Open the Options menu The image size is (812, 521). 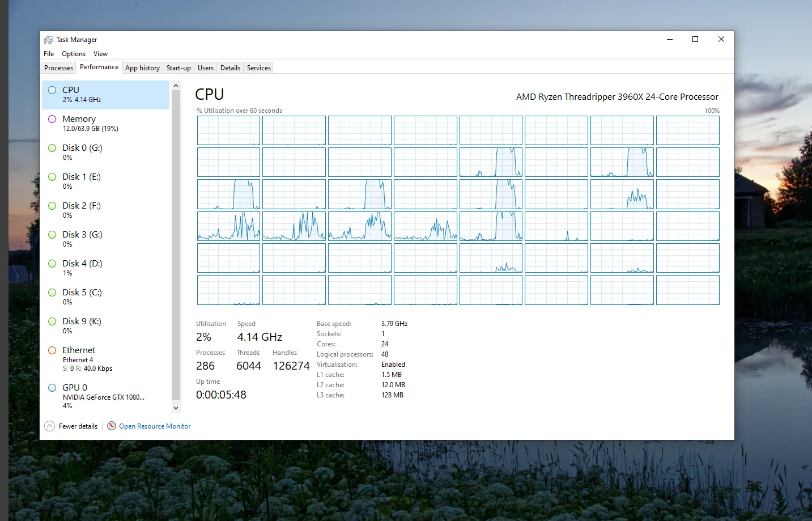(x=74, y=54)
